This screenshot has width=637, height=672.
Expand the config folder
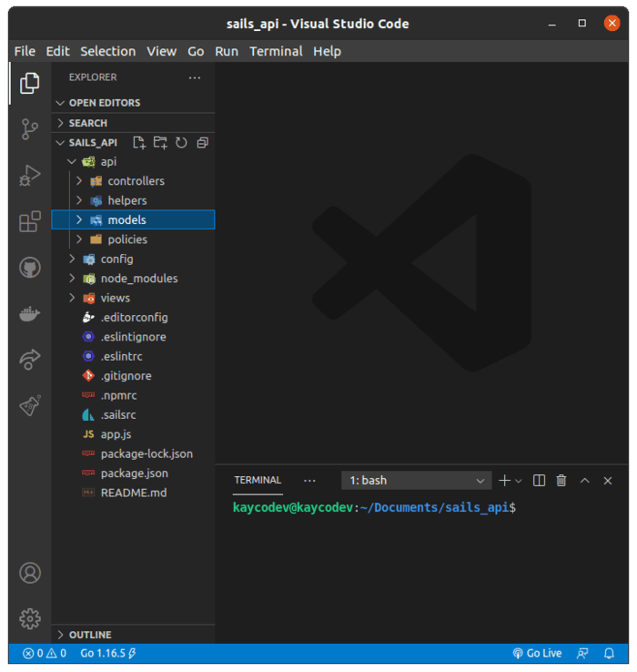(133, 260)
